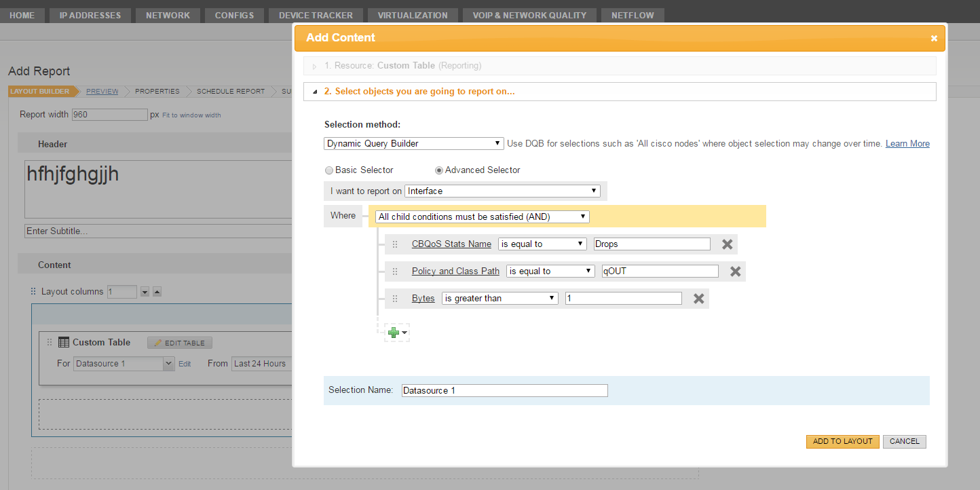
Task: Open the 'I want to report on' Interface dropdown
Action: [502, 191]
